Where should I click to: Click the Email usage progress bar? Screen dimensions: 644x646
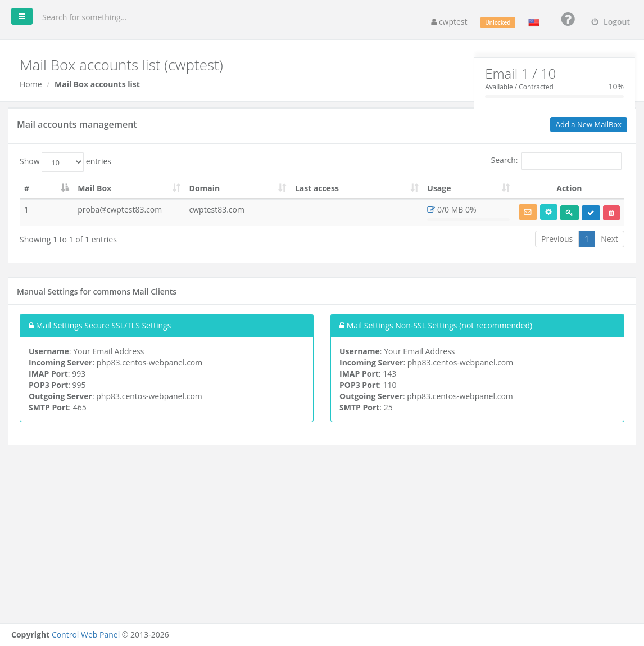(554, 96)
